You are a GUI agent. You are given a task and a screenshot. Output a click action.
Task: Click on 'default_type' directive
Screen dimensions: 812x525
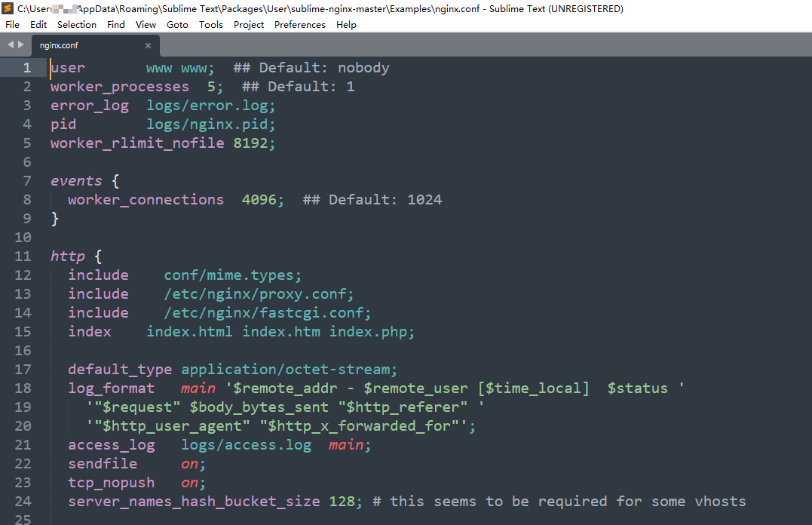coord(120,370)
